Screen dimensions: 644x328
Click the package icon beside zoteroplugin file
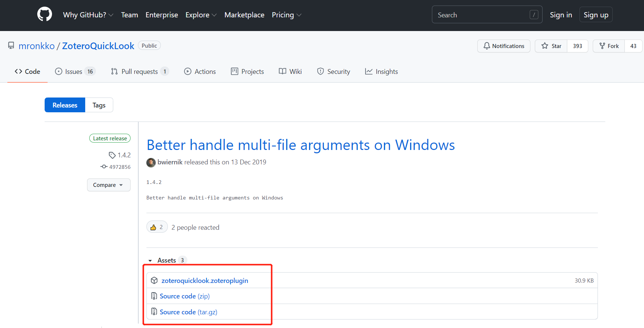(x=154, y=281)
